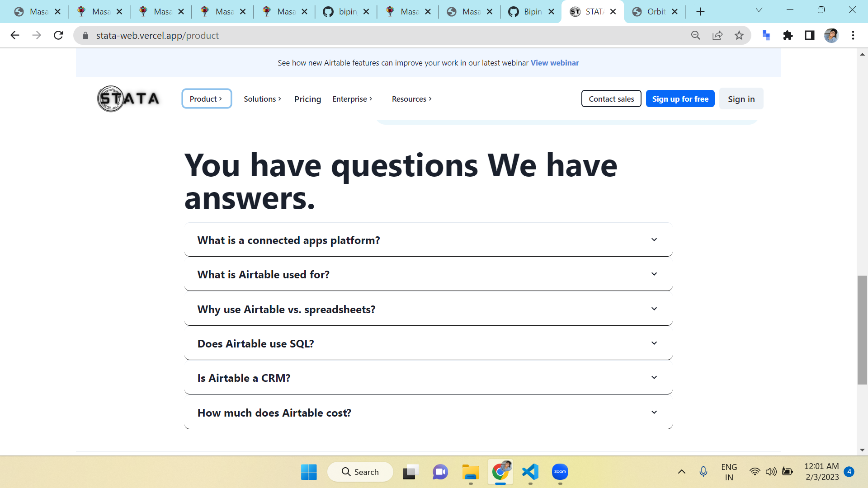The width and height of the screenshot is (868, 488).
Task: Open the zoom-out magnifier in the address bar
Action: tap(696, 35)
